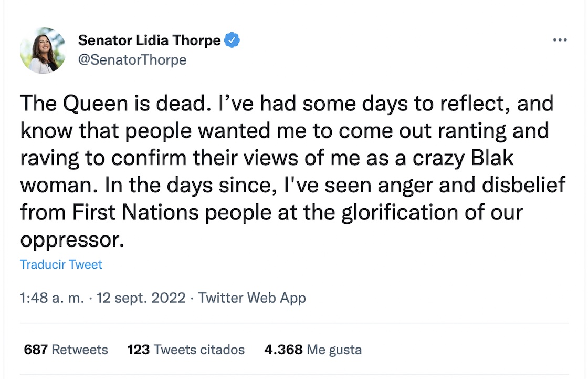This screenshot has width=588, height=379.
Task: Click the final word 'oppressor.'
Action: click(x=72, y=240)
